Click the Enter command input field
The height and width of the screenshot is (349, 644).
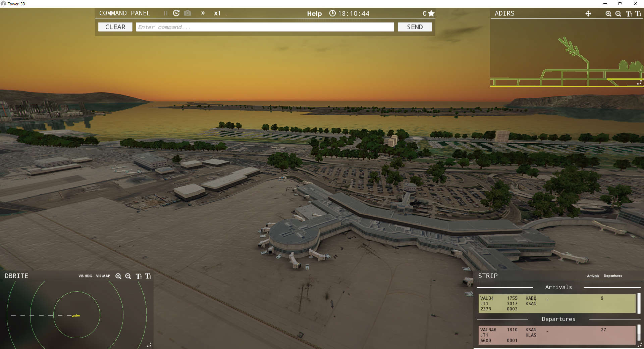tap(265, 27)
